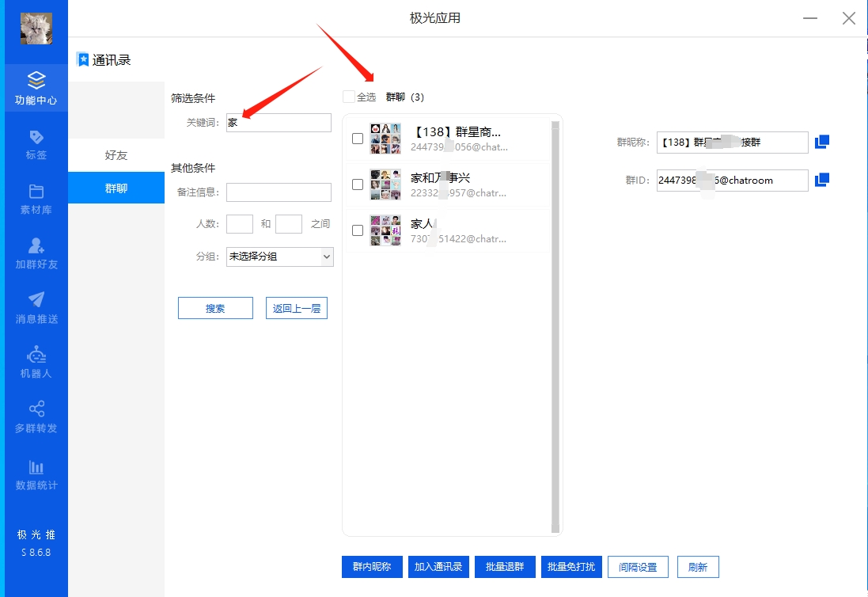Open 多群转发 multi-group forwarding
The width and height of the screenshot is (868, 597).
point(36,417)
